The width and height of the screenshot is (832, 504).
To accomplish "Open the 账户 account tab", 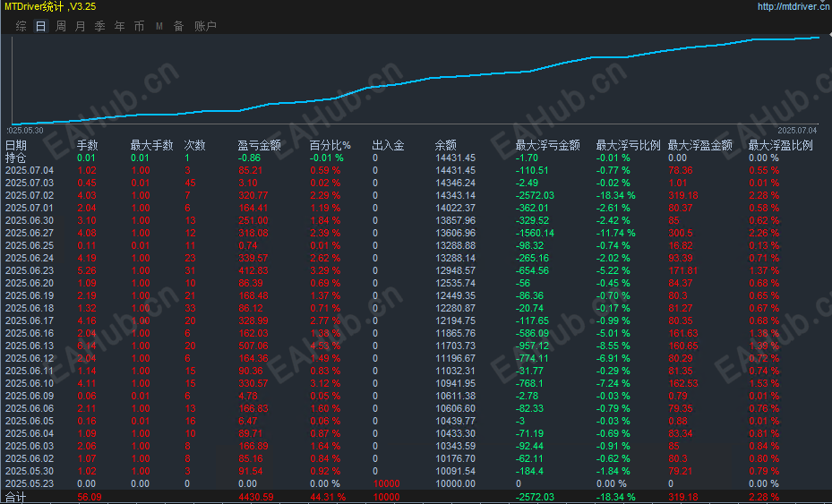I will pyautogui.click(x=205, y=26).
